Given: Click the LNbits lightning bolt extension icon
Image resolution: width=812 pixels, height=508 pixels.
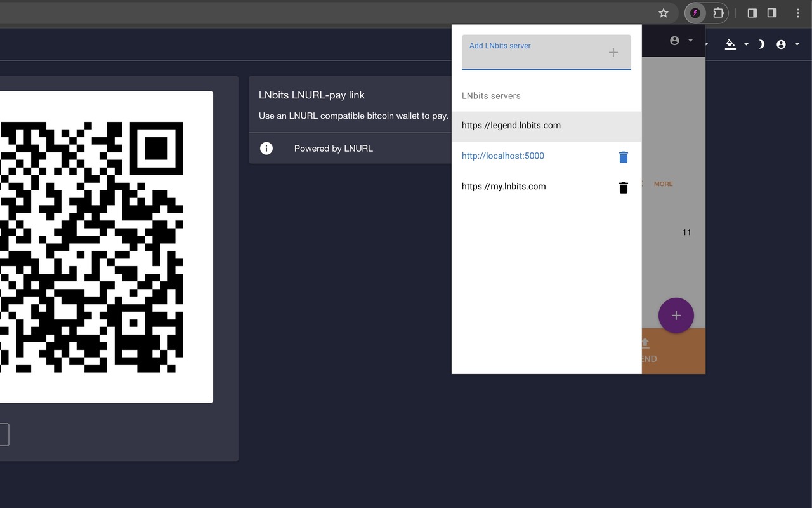Looking at the screenshot, I should pos(695,13).
